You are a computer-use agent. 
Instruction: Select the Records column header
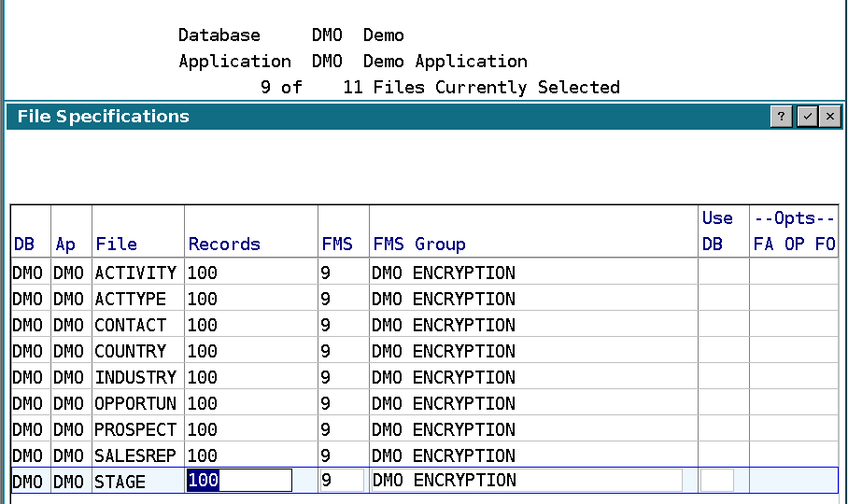coord(224,245)
